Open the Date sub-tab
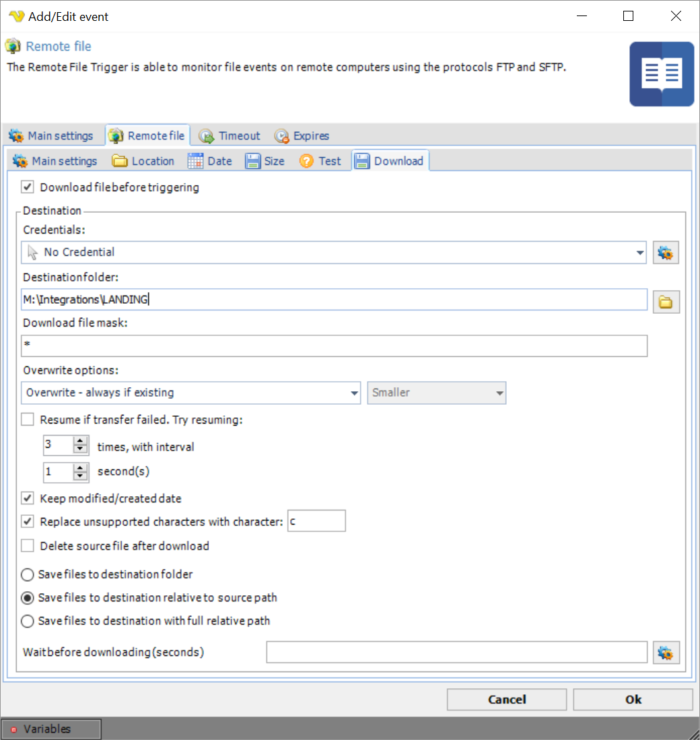 click(x=210, y=161)
